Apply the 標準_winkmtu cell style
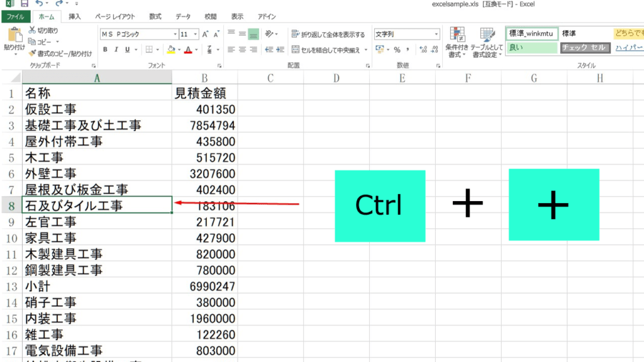The height and width of the screenshot is (362, 644). (x=532, y=34)
